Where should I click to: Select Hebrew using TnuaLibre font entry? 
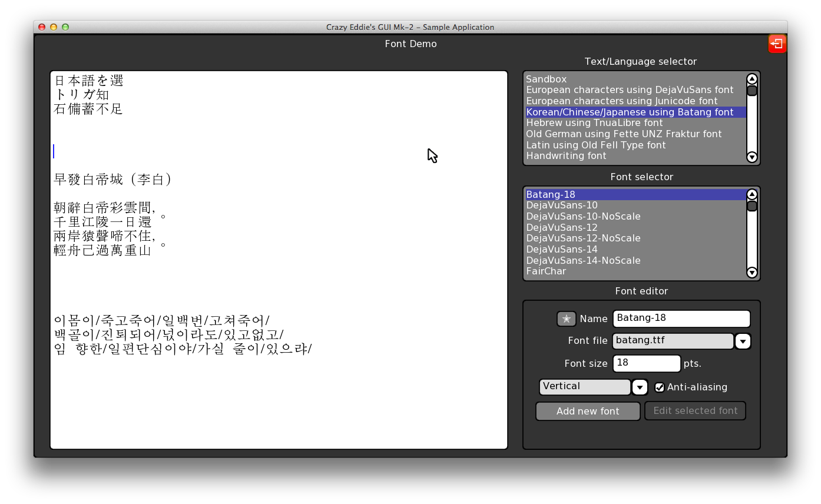click(x=594, y=122)
